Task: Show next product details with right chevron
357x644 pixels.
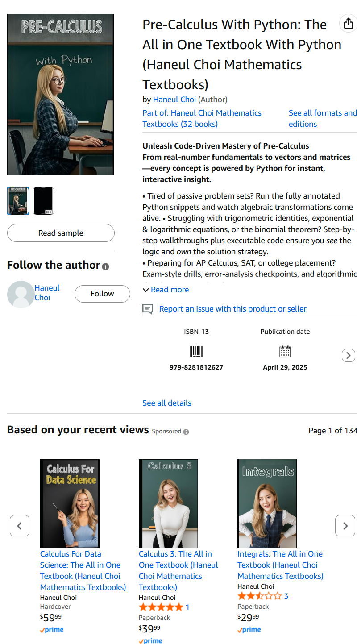Action: click(x=349, y=355)
